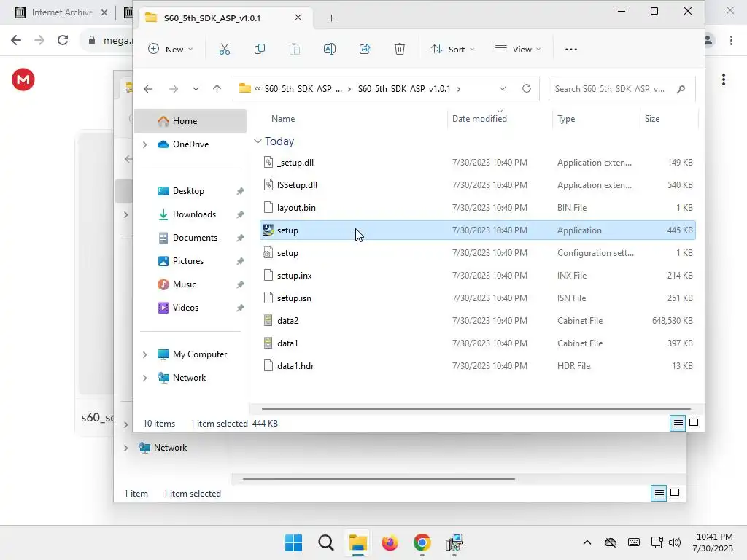Expand Network in the back Explorer window
747x560 pixels.
click(x=125, y=448)
